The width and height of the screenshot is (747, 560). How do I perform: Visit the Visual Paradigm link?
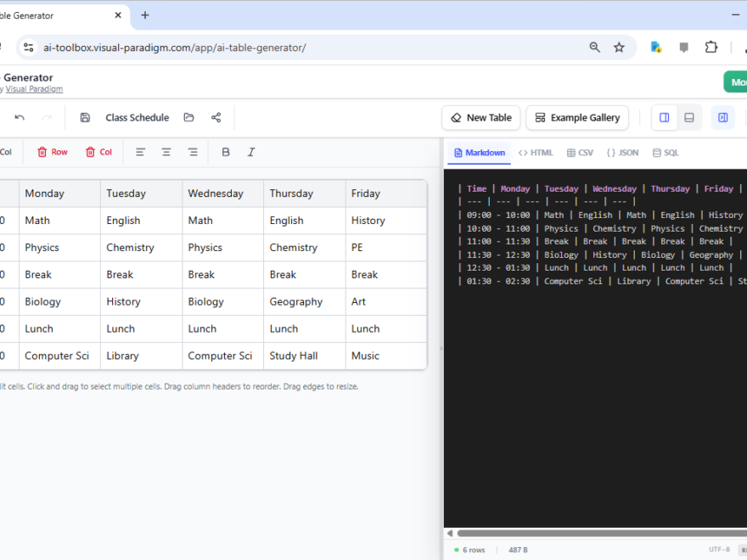[34, 88]
